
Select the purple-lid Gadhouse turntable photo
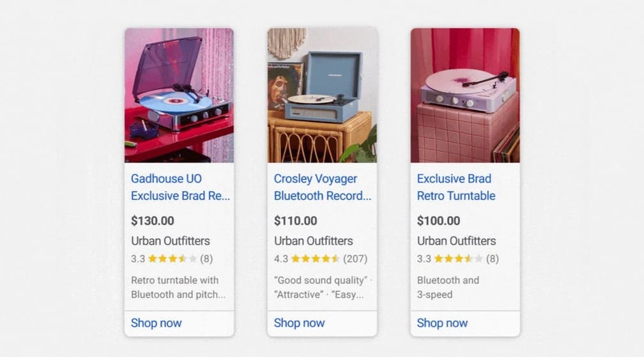[179, 95]
